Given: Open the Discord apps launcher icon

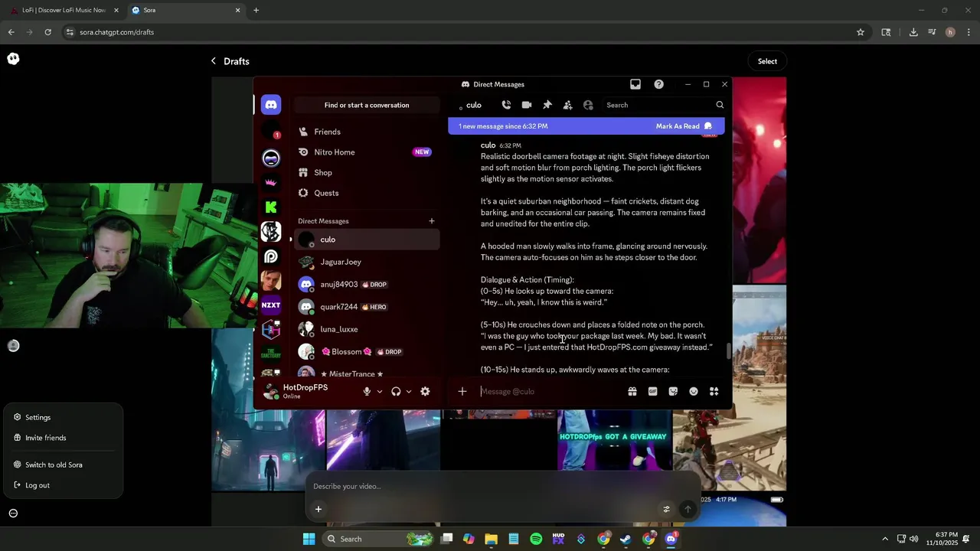Looking at the screenshot, I should (714, 391).
